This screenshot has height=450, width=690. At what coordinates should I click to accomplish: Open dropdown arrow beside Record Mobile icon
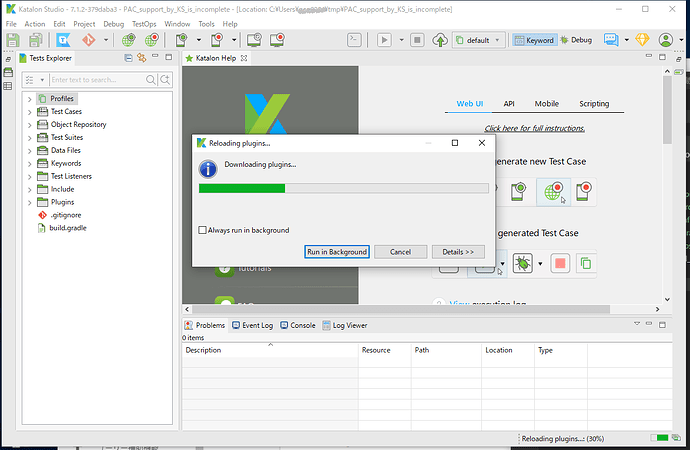235,40
